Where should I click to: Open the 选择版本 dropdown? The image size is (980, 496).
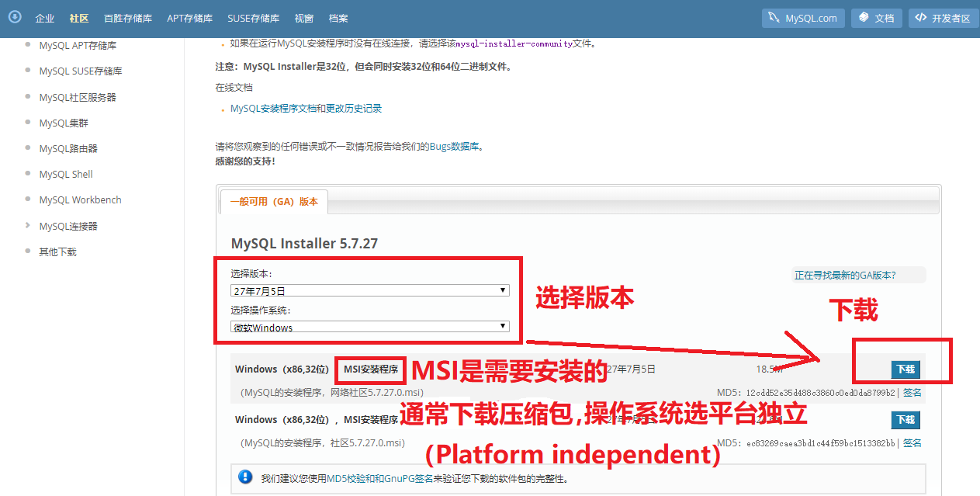click(370, 291)
